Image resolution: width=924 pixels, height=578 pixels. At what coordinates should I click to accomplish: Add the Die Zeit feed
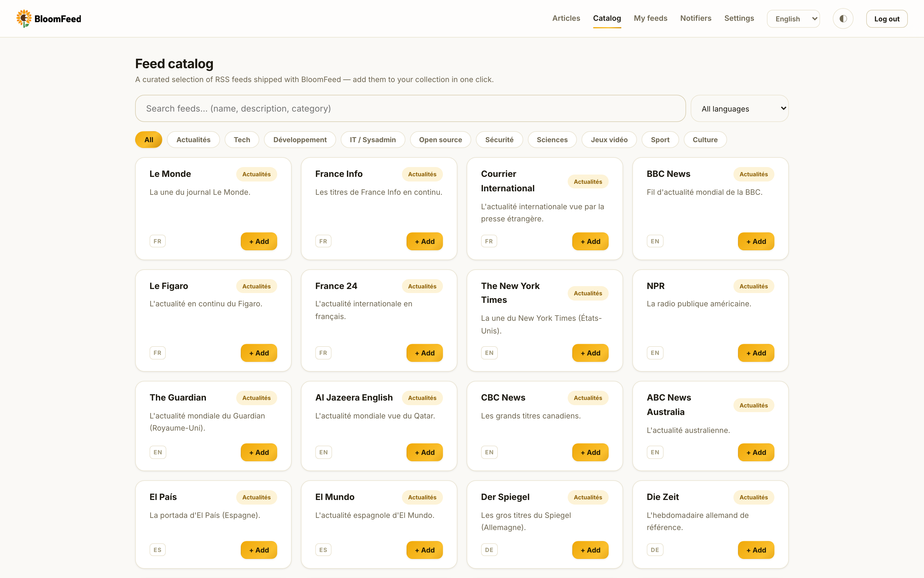pos(756,550)
